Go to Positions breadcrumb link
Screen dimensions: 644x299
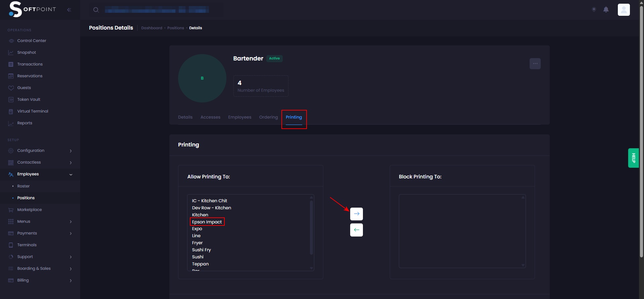(175, 28)
